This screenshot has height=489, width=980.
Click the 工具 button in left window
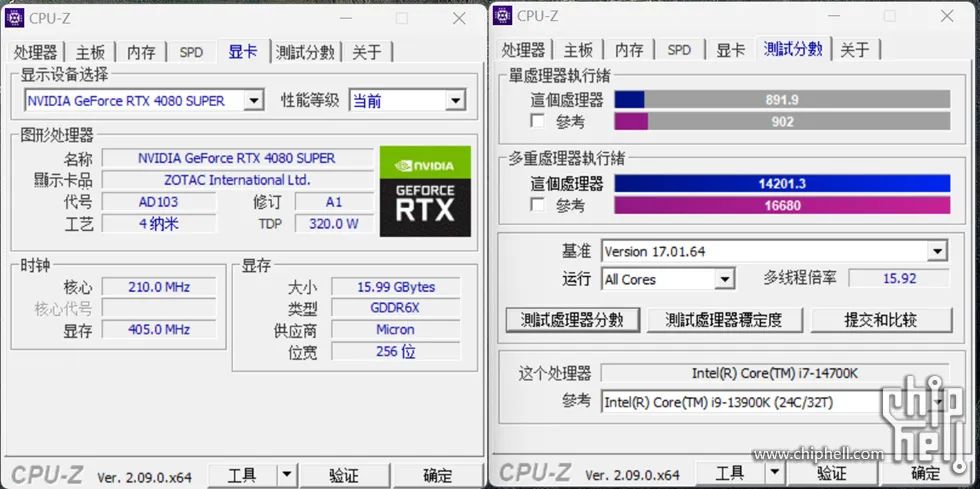[242, 475]
